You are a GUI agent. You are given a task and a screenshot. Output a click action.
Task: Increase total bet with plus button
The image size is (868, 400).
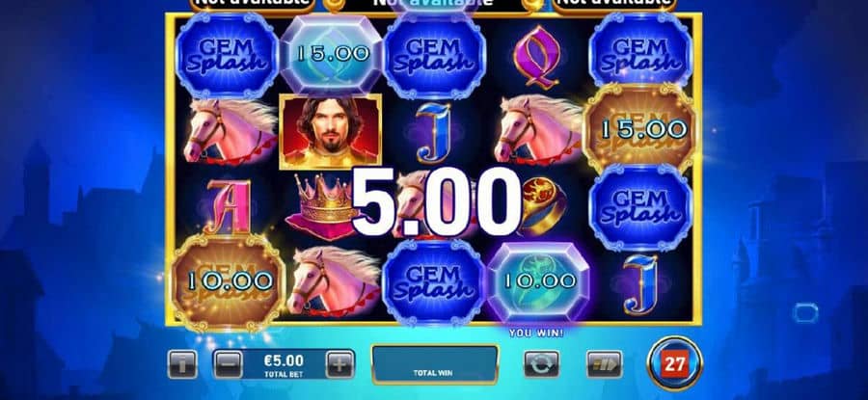click(x=339, y=364)
